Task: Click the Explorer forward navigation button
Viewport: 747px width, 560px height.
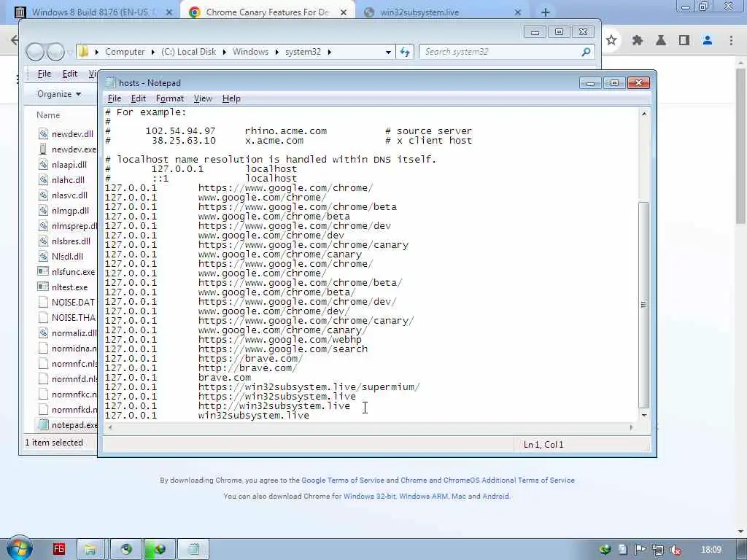Action: pyautogui.click(x=55, y=52)
